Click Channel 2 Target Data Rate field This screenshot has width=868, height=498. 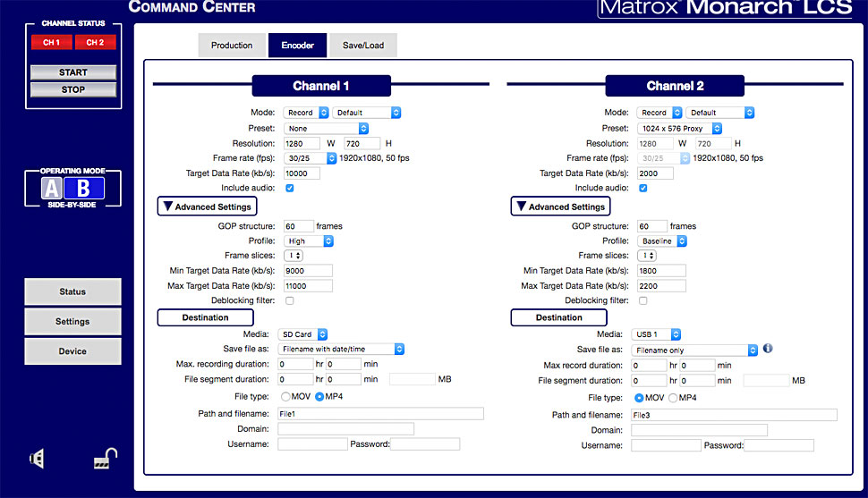pos(655,173)
